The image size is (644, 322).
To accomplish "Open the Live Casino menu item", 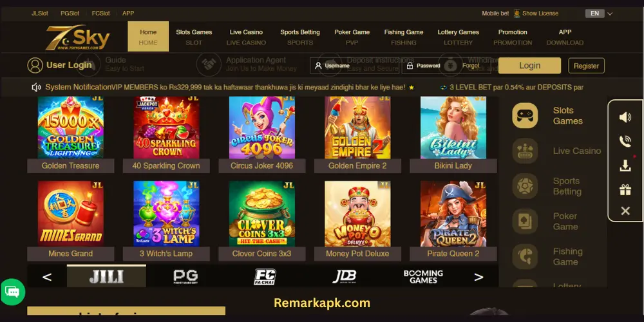I will tap(246, 37).
